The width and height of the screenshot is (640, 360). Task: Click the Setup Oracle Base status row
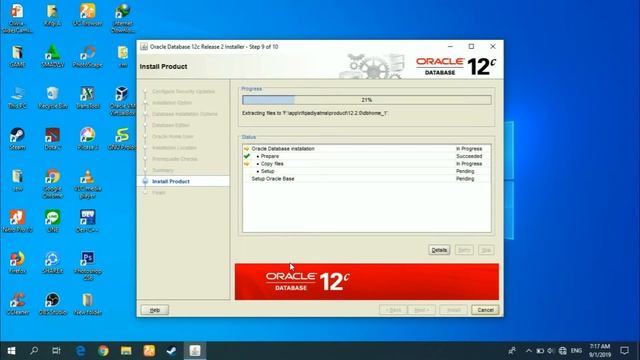(x=367, y=179)
